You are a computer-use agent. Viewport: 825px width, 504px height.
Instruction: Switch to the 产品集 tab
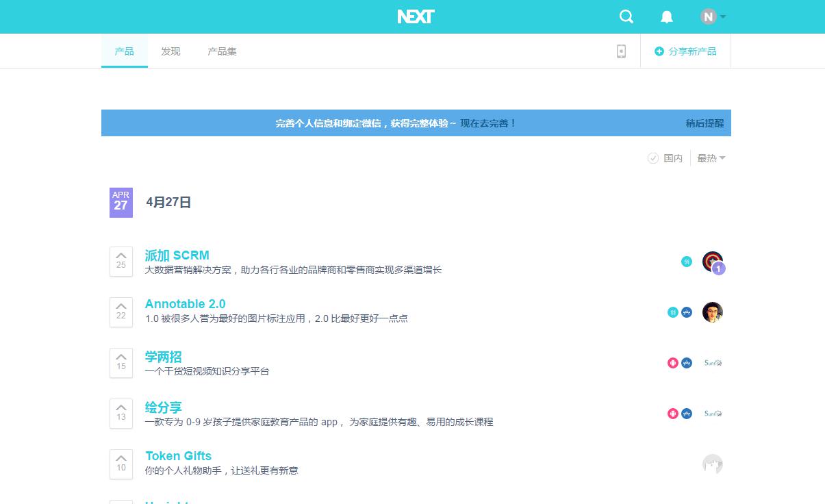coord(222,51)
